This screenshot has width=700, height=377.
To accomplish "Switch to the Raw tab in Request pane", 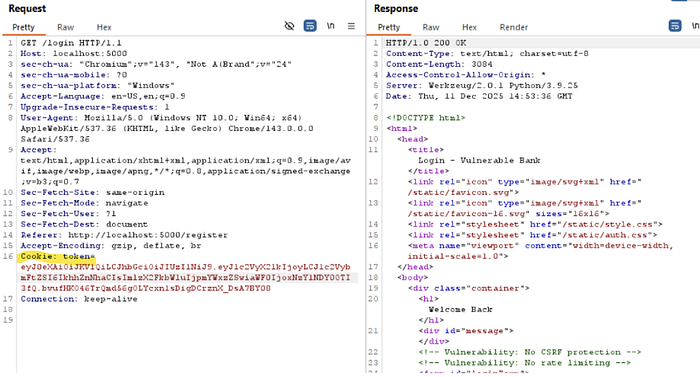I will [x=66, y=27].
